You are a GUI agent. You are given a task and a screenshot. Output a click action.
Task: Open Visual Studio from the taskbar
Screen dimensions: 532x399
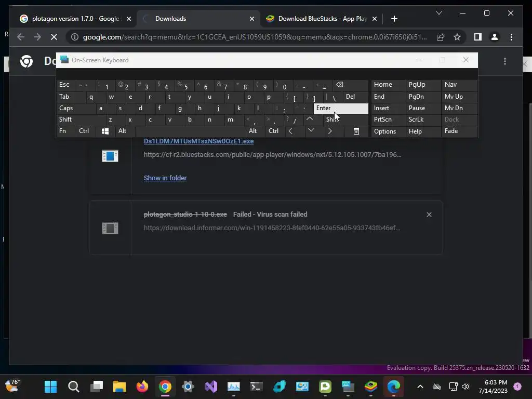[211, 387]
